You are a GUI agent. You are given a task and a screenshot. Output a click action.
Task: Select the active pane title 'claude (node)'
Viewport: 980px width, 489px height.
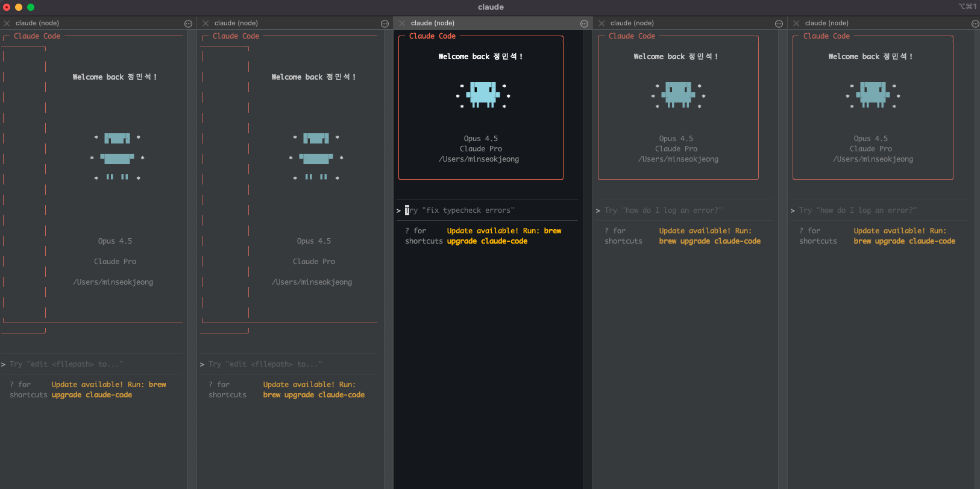(x=433, y=23)
